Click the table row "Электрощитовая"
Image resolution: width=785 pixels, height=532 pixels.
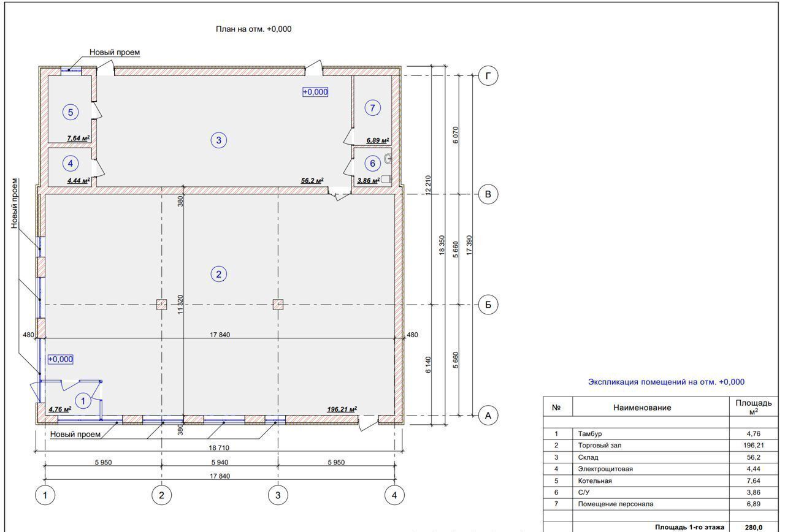click(x=661, y=469)
